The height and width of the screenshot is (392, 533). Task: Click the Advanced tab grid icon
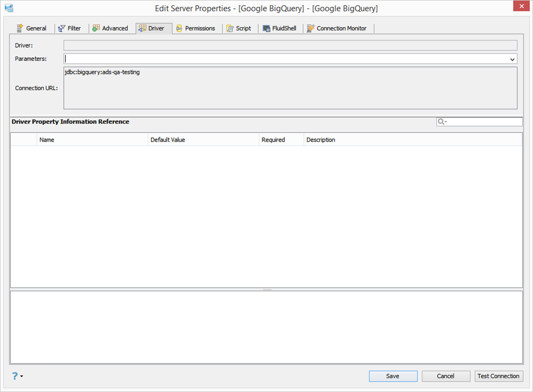96,28
